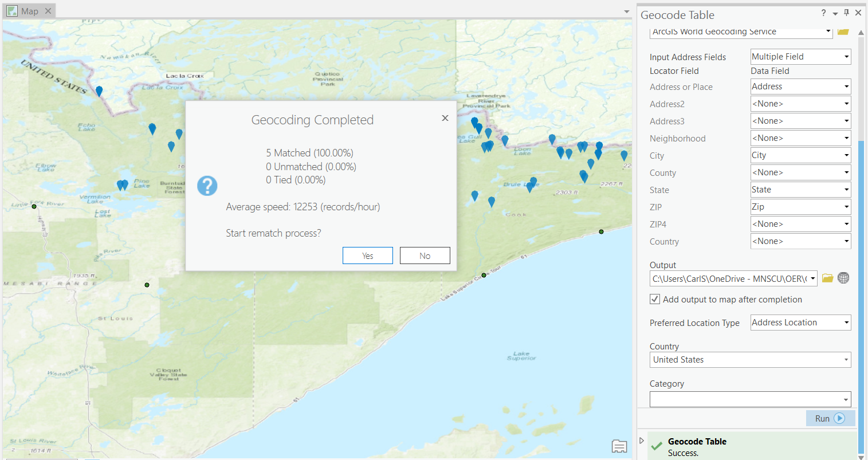The height and width of the screenshot is (460, 868).
Task: Click No to decline rematching
Action: pyautogui.click(x=425, y=255)
